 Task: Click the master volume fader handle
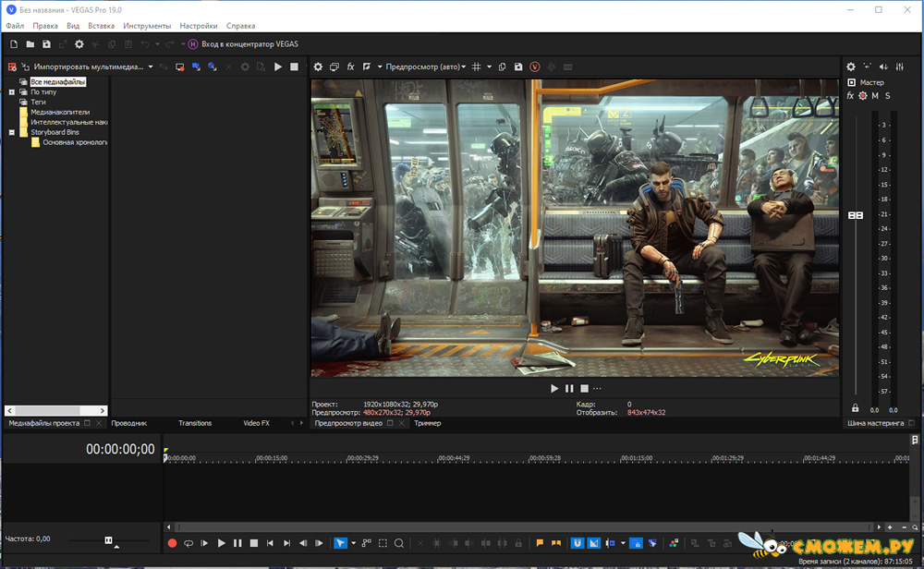[x=856, y=215]
